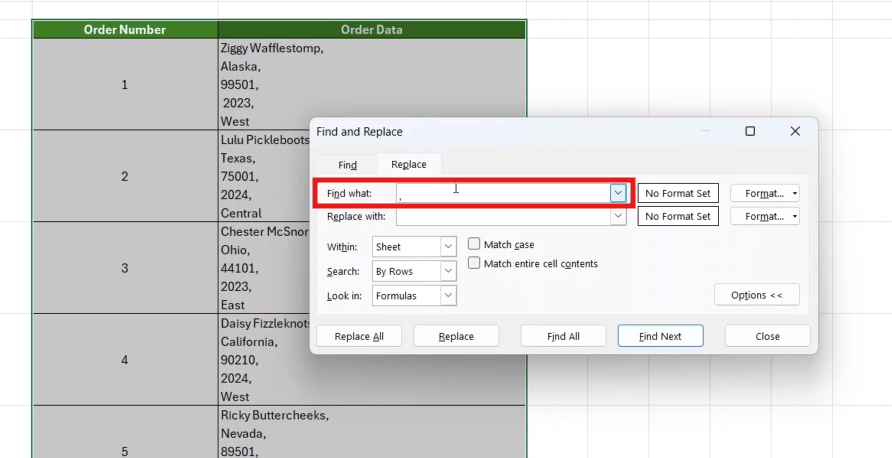Select order number cell 2

tap(125, 176)
